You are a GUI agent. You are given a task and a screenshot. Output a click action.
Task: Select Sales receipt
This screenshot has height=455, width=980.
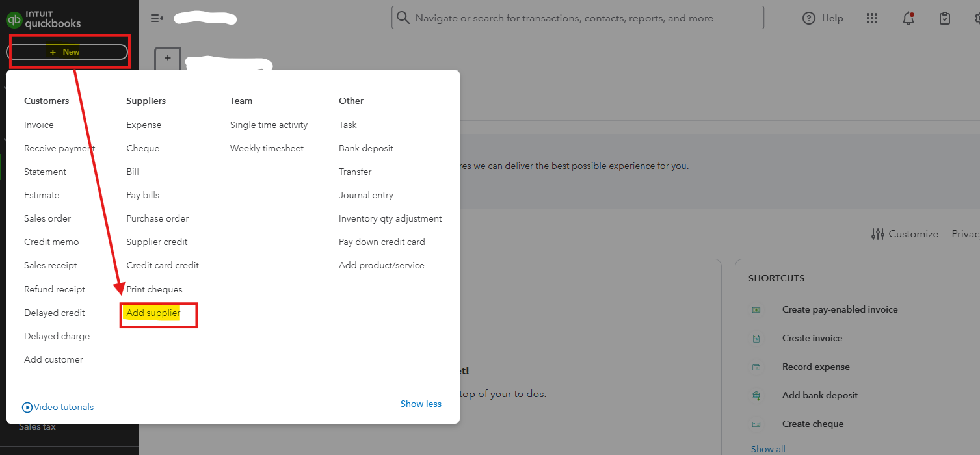[51, 265]
